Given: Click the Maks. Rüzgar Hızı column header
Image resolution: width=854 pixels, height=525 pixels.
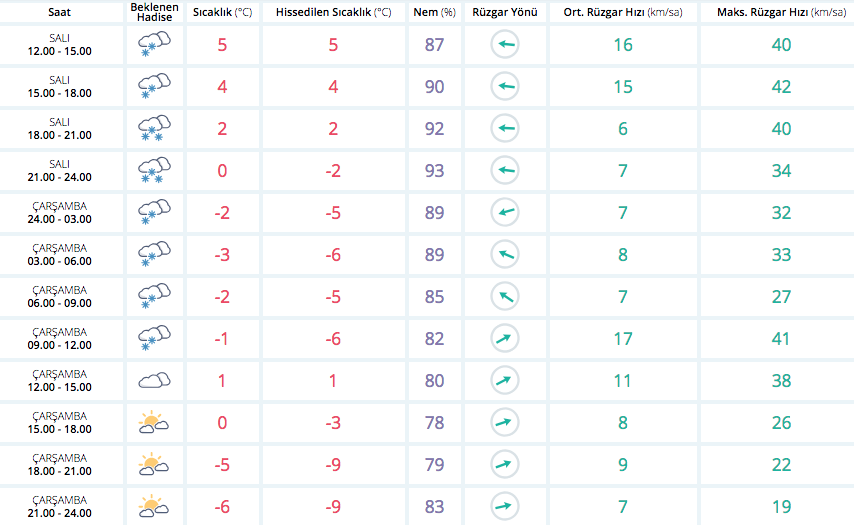Looking at the screenshot, I should [781, 12].
